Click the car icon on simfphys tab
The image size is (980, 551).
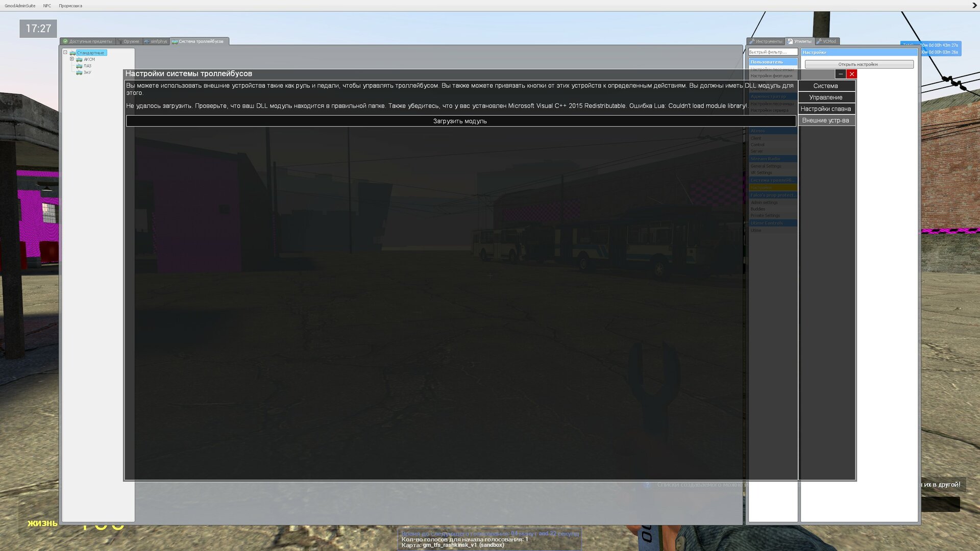tap(146, 41)
